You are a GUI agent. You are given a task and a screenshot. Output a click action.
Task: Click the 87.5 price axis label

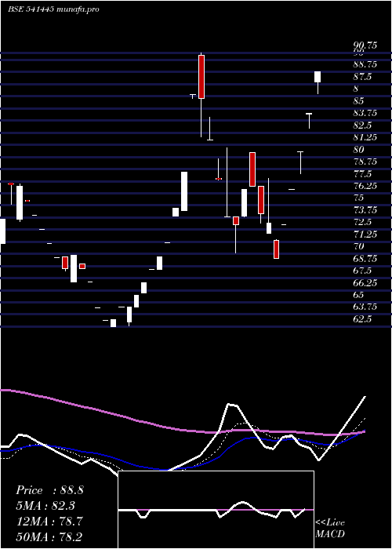(362, 77)
